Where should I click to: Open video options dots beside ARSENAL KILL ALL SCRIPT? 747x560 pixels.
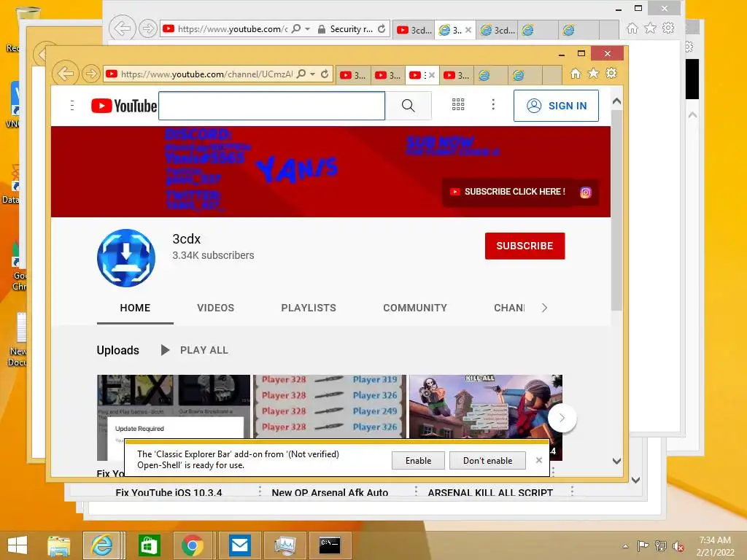tap(572, 491)
